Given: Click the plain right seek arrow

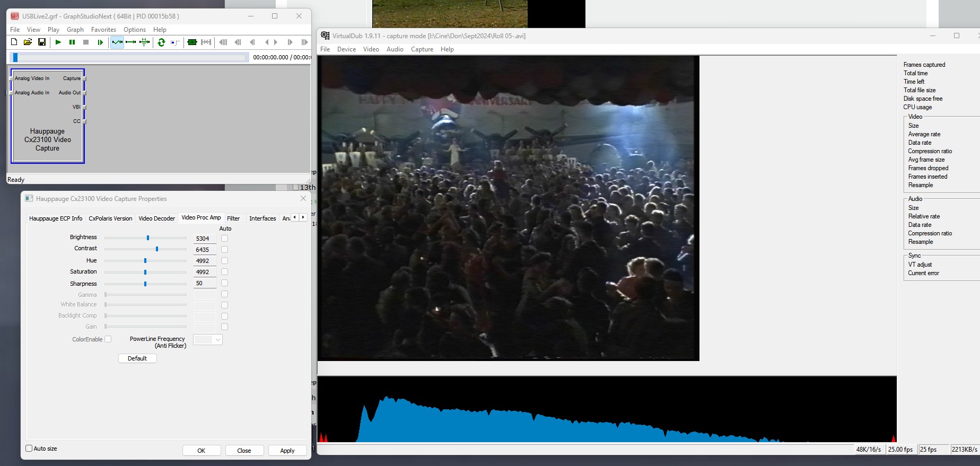Looking at the screenshot, I should (x=276, y=42).
